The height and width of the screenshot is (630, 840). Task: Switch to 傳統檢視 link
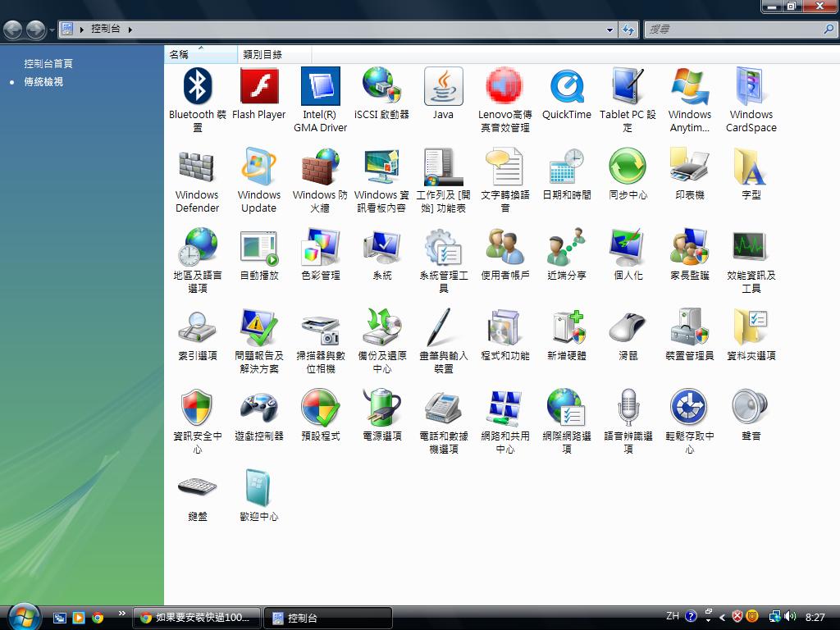[x=43, y=81]
